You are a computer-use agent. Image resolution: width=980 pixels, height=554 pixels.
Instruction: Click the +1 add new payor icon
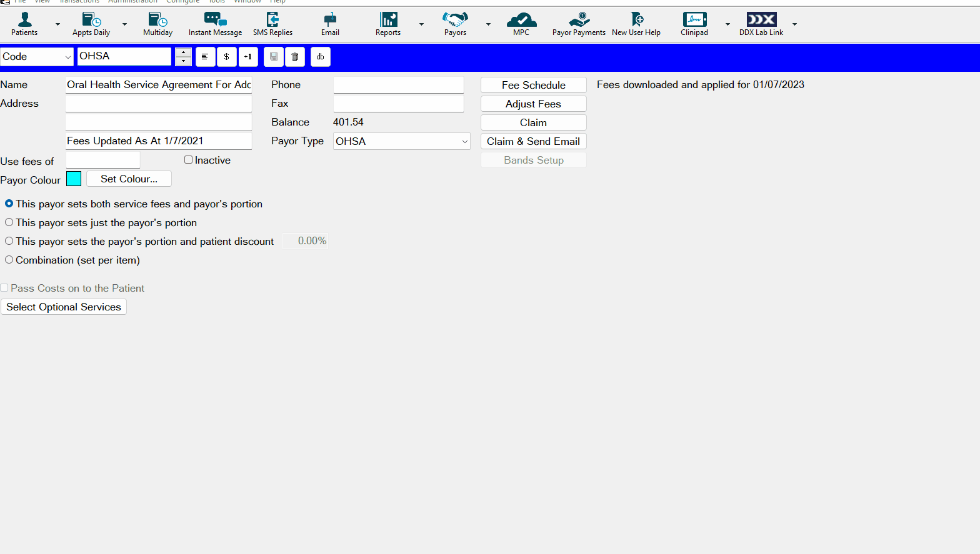pyautogui.click(x=248, y=57)
